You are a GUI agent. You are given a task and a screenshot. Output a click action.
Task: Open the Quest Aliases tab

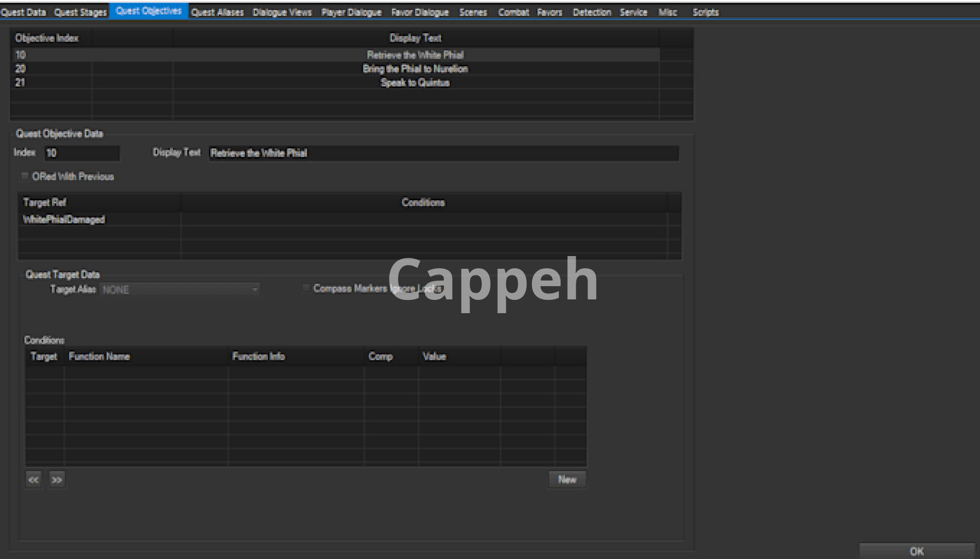[x=217, y=12]
